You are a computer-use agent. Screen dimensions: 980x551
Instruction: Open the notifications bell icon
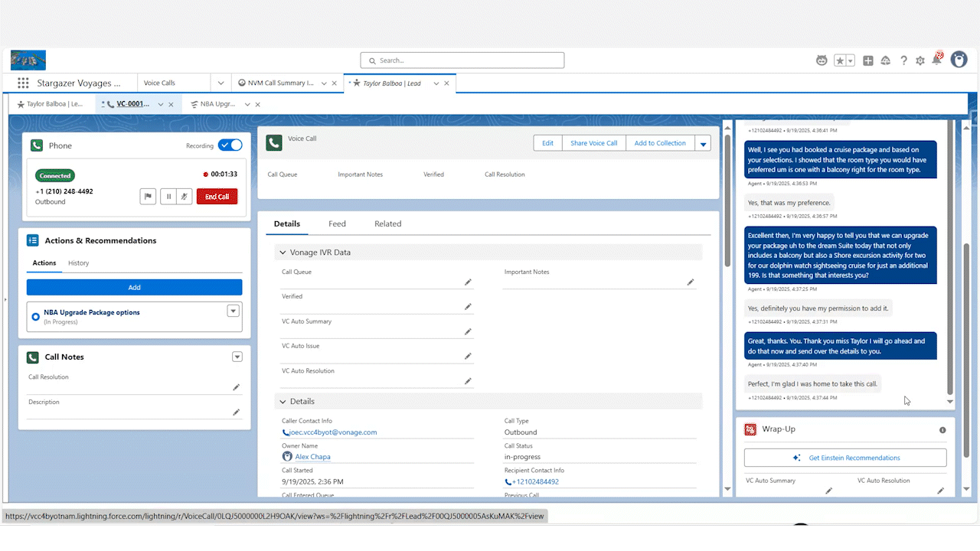coord(938,60)
